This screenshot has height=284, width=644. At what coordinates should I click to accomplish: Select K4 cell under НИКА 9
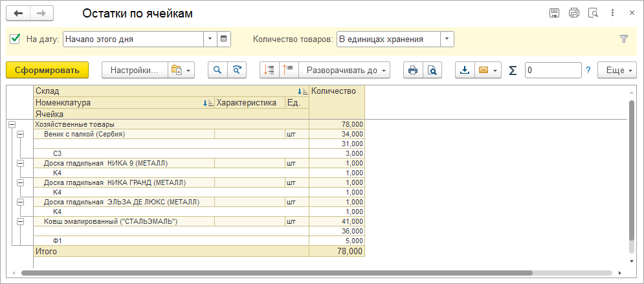pyautogui.click(x=171, y=173)
